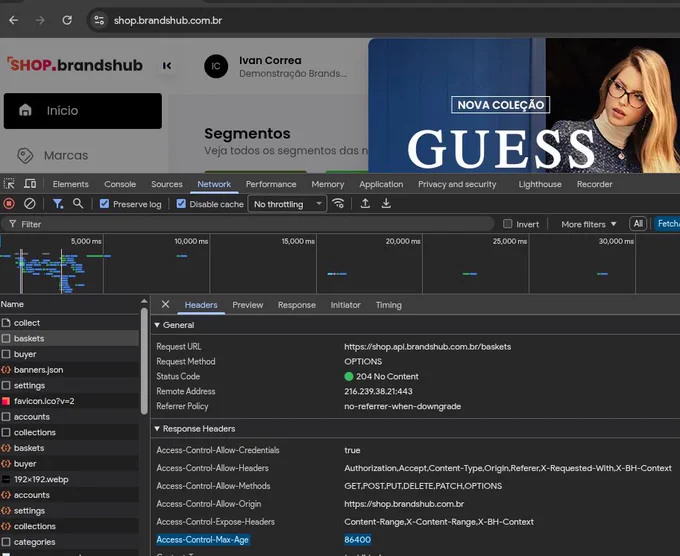Screen dimensions: 680x556
Task: Close the request details pane with the X
Action: point(165,304)
